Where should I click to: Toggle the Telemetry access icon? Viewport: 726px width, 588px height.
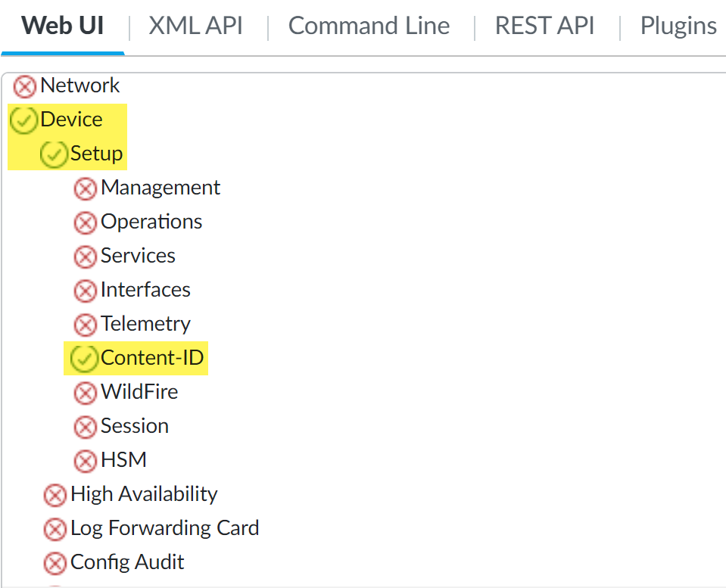click(x=85, y=325)
